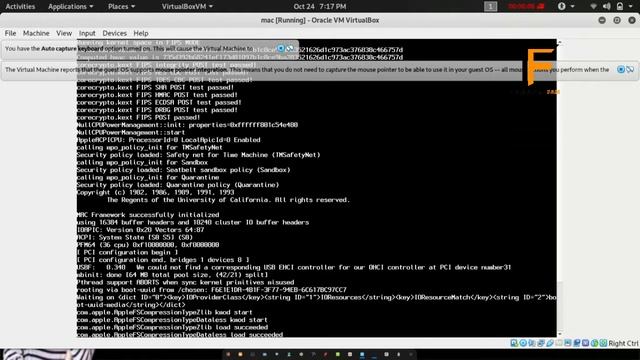
Task: Click the up arrow of the VM scrollbar
Action: (x=560, y=42)
